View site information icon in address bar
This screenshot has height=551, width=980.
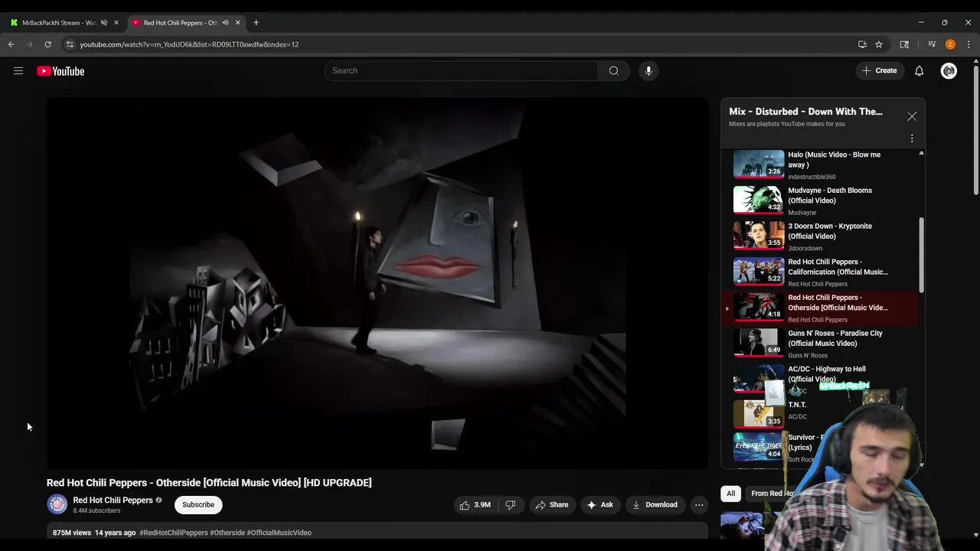[70, 44]
